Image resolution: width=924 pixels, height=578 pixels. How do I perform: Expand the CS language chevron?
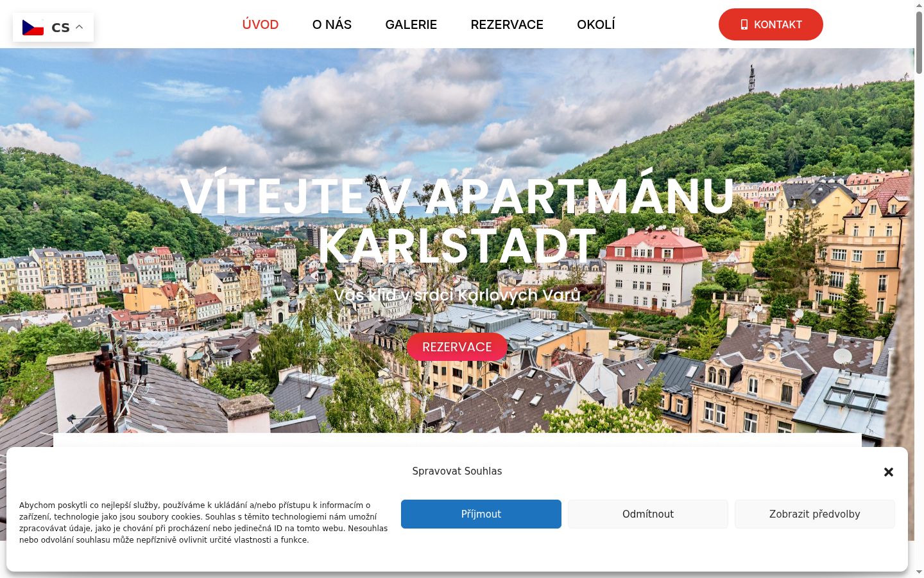80,27
